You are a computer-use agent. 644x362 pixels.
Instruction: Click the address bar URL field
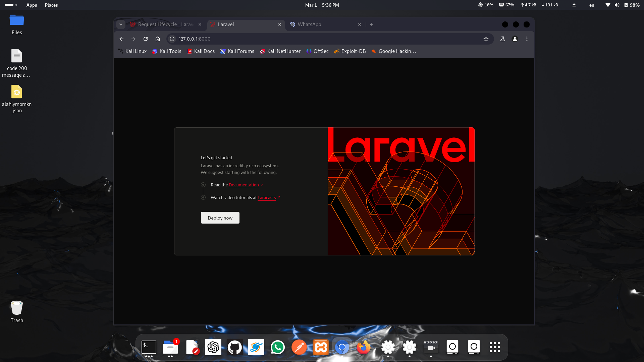[302, 39]
